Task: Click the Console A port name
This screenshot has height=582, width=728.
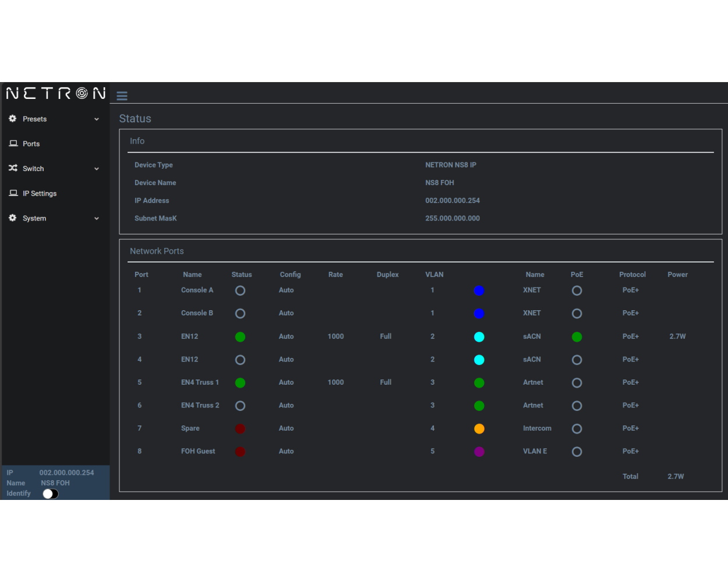Action: tap(197, 290)
